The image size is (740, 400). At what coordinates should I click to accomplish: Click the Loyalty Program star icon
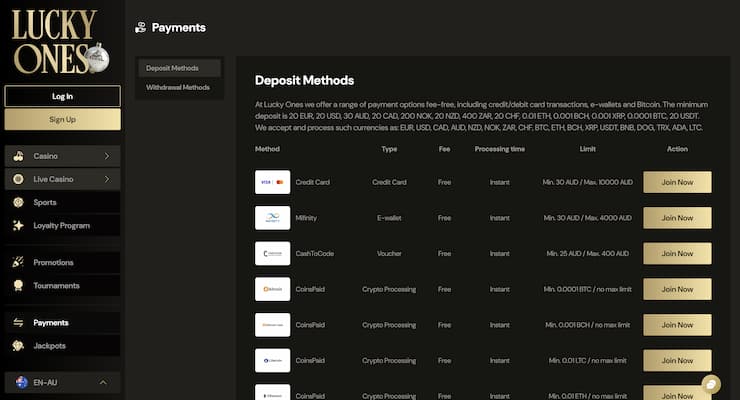point(18,225)
